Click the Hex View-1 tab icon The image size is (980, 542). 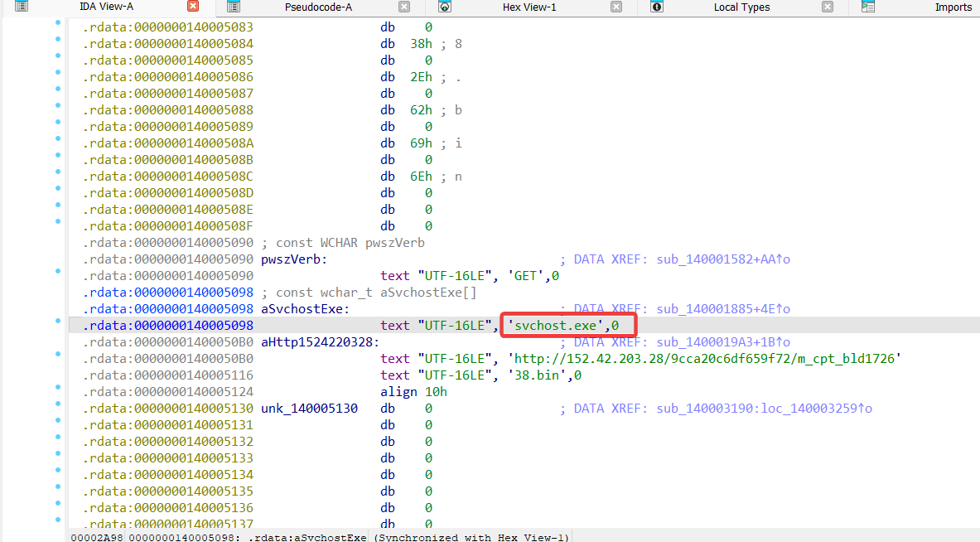tap(445, 7)
